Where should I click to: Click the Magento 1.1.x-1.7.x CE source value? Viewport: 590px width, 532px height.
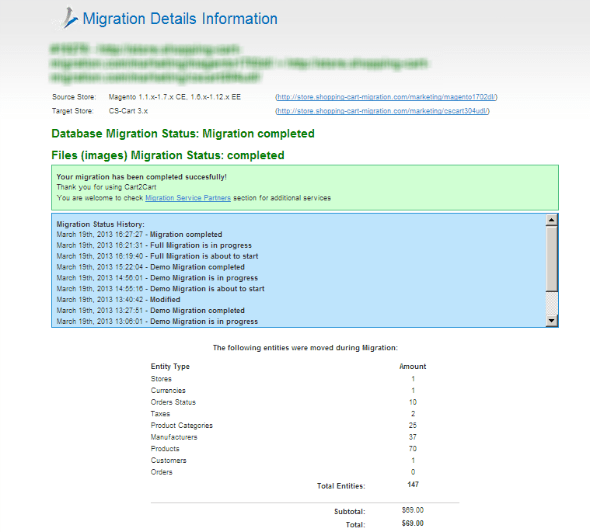click(175, 97)
